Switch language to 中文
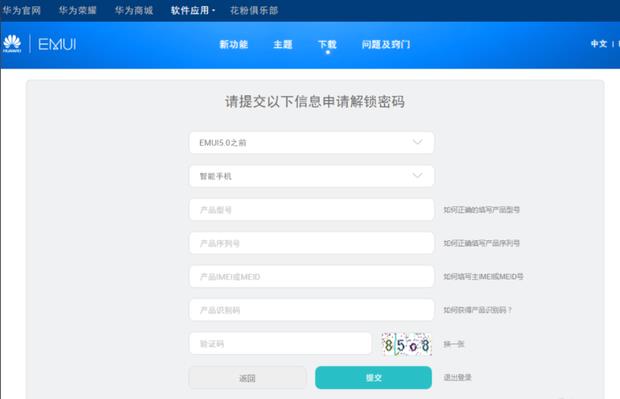620x399 pixels. 599,44
